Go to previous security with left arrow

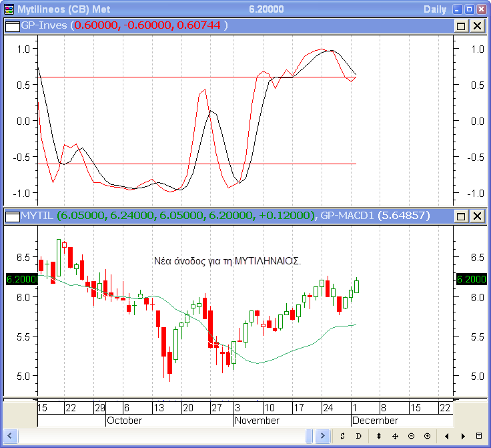(446, 436)
